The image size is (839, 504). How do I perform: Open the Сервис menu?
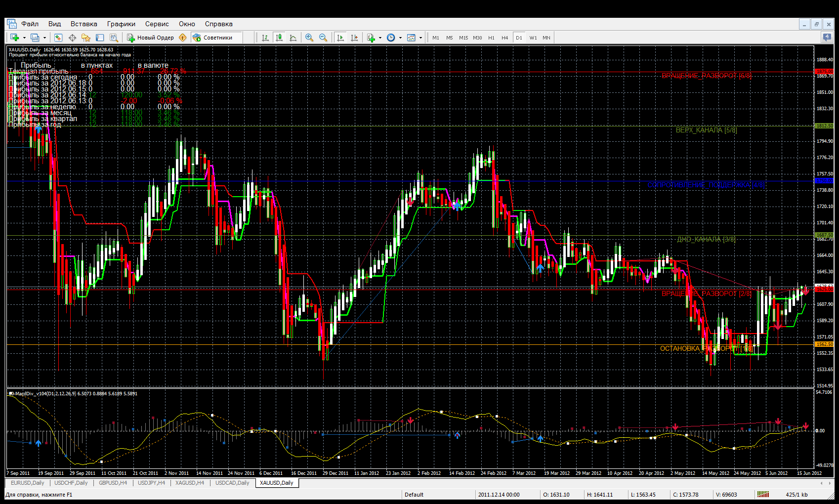pyautogui.click(x=157, y=24)
